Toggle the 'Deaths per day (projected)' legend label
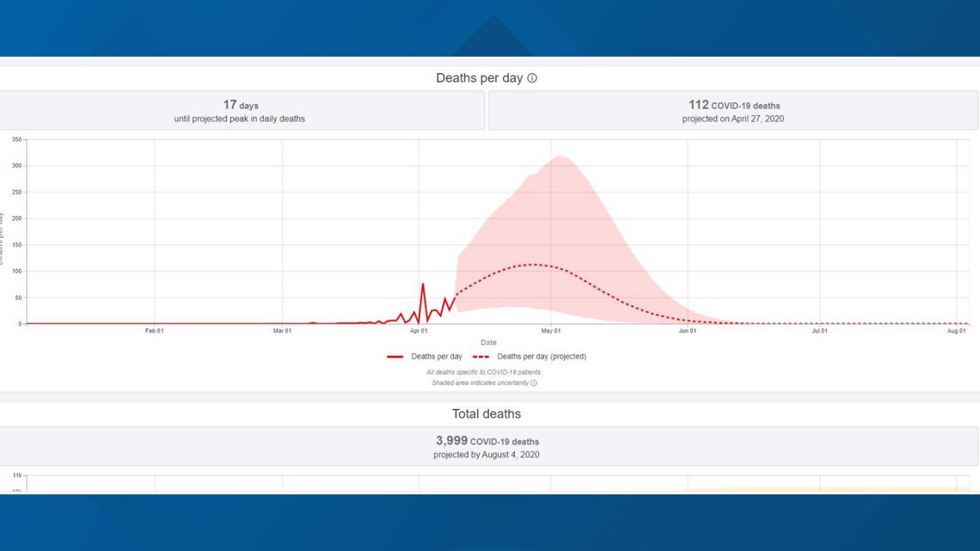Viewport: 980px width, 551px height. click(x=542, y=357)
